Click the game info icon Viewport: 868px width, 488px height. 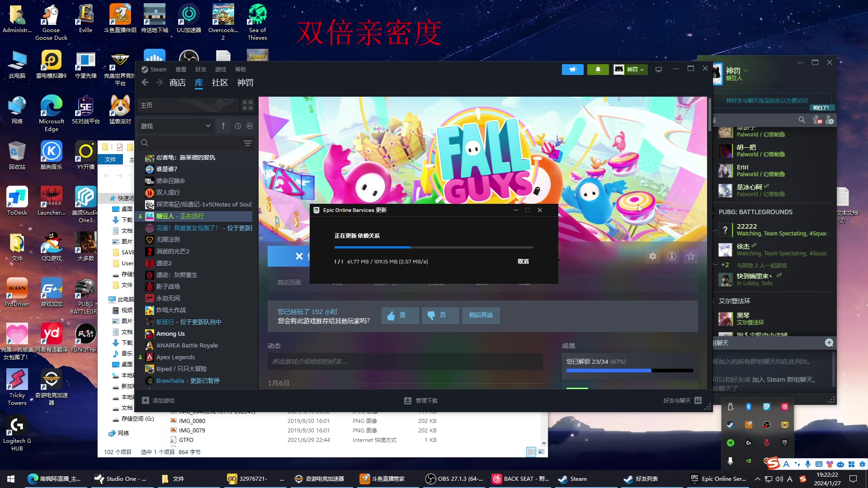point(672,256)
